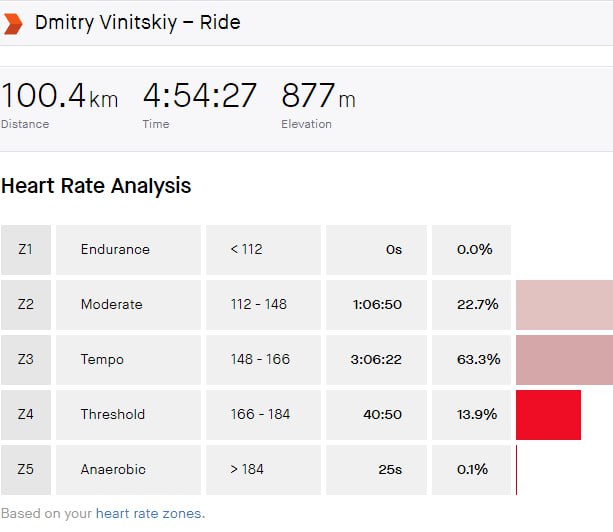613x532 pixels.
Task: Select the Z4 zone label cell
Action: pyautogui.click(x=26, y=415)
